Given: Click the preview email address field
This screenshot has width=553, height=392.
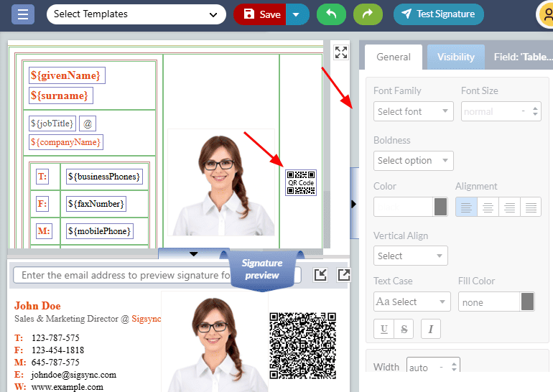Looking at the screenshot, I should click(x=122, y=275).
